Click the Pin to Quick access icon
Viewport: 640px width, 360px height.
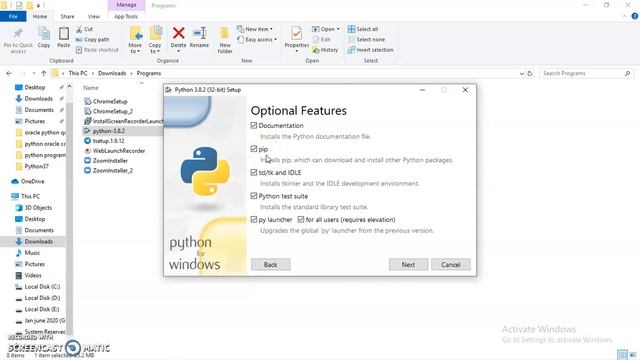point(18,33)
